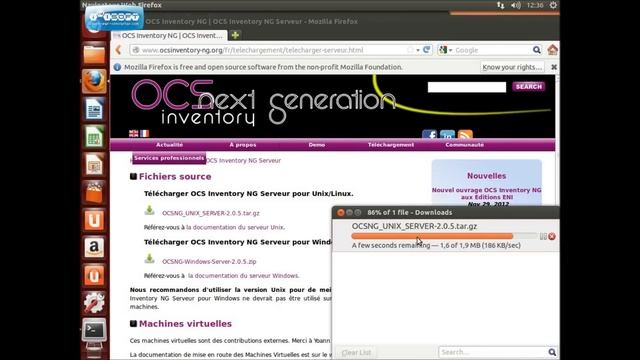Open the OCS Facebook page icon
This screenshot has height=360, width=640.
[429, 135]
